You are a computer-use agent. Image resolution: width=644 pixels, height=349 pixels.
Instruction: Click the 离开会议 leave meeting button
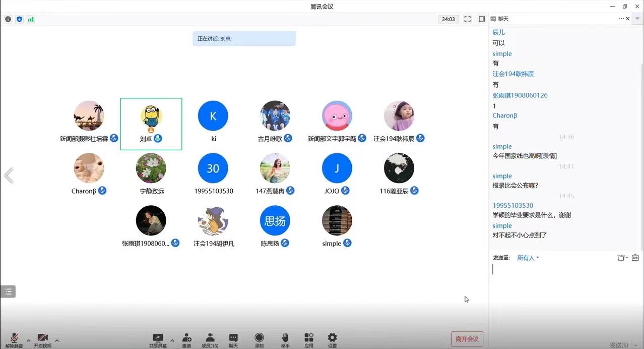click(x=467, y=339)
